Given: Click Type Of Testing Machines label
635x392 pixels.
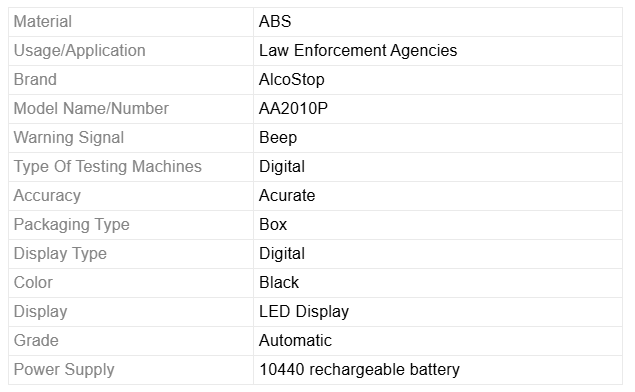Looking at the screenshot, I should (x=108, y=167).
